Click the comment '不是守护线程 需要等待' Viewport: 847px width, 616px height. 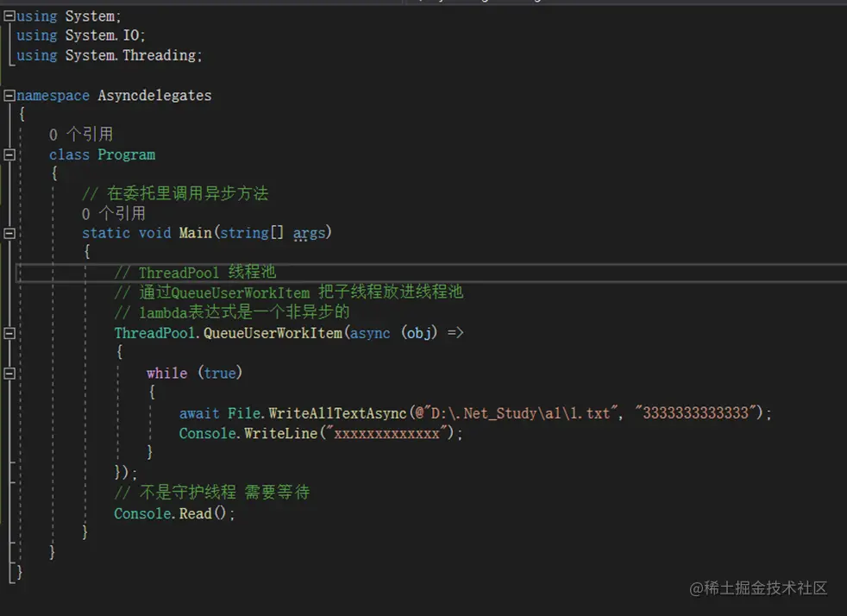pos(212,493)
